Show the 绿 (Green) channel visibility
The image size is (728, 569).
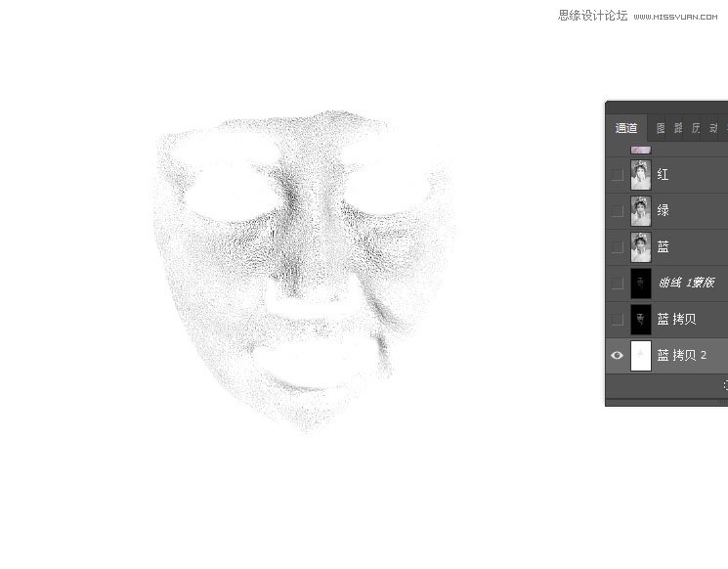pyautogui.click(x=617, y=211)
